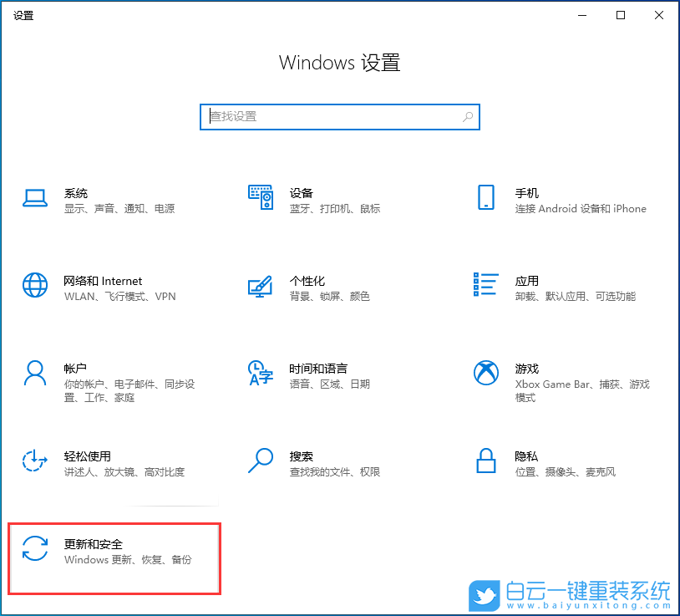The image size is (680, 616).
Task: Open 手机 settings via phone icon
Action: 485,198
